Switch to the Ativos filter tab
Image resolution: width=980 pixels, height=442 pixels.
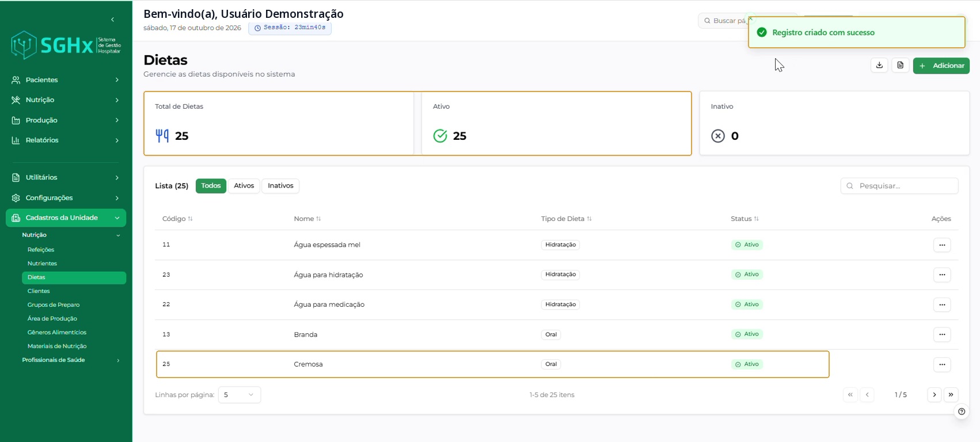(244, 186)
